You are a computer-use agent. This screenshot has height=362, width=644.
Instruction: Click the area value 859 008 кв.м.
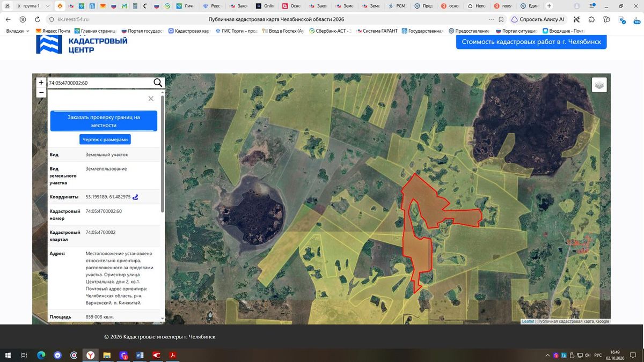[100, 317]
